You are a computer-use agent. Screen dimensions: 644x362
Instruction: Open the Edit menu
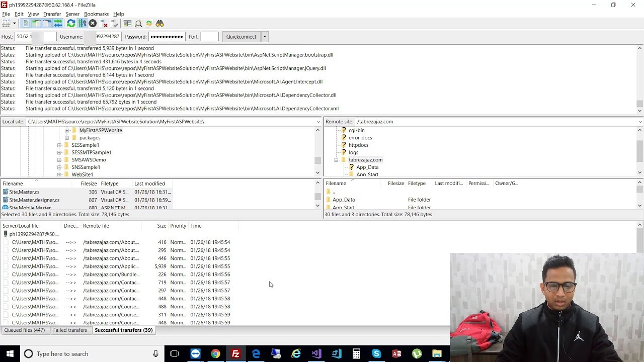(19, 14)
